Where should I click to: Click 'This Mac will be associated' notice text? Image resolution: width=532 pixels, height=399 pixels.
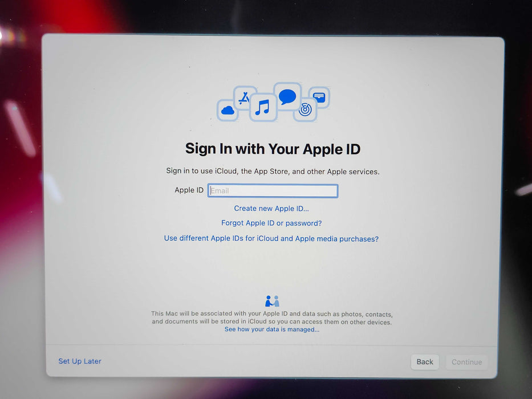[272, 318]
